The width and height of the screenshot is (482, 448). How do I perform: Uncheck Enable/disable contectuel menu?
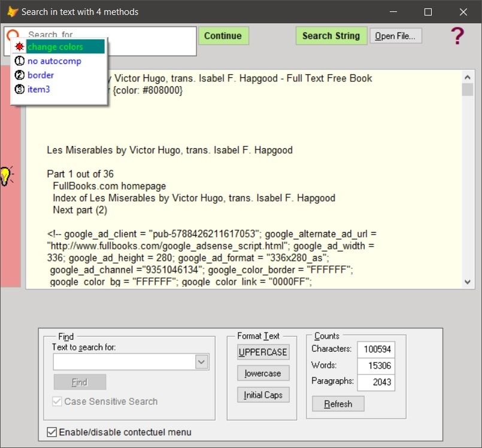(50, 432)
